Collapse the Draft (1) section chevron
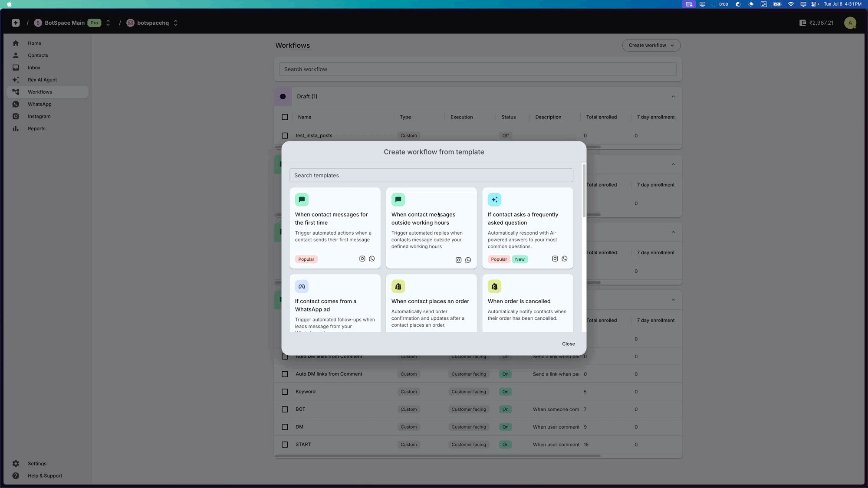The width and height of the screenshot is (868, 488). pyautogui.click(x=673, y=96)
